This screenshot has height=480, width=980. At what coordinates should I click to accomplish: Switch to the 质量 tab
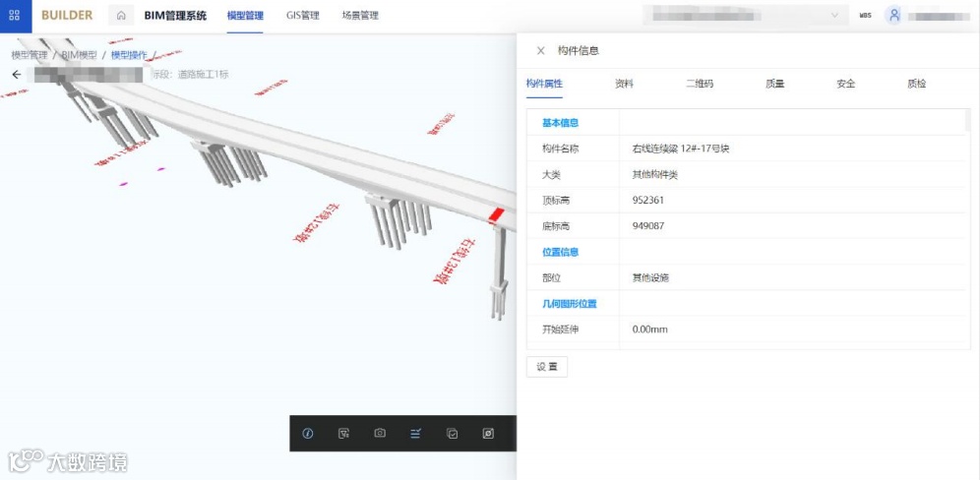click(x=774, y=84)
